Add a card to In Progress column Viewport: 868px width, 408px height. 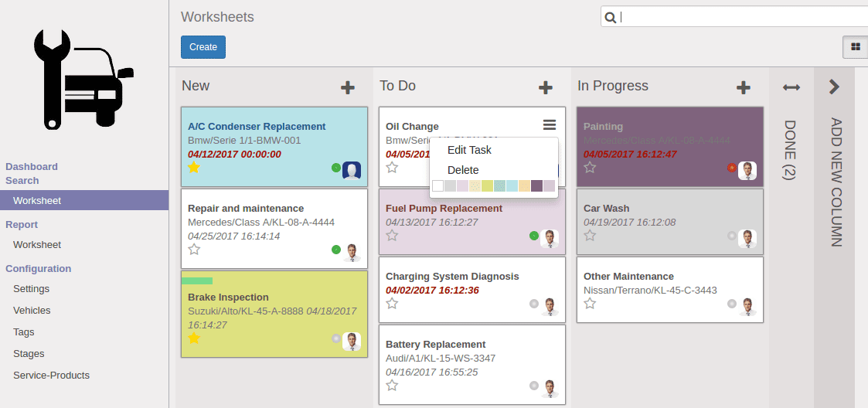tap(744, 87)
